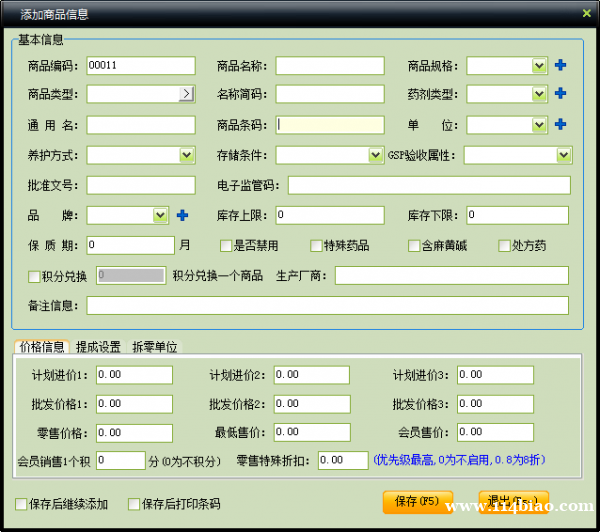
Task: Enable 保存后打印条码
Action: pos(134,504)
